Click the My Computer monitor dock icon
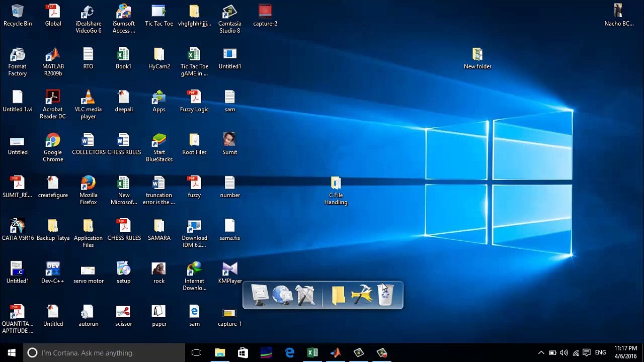The height and width of the screenshot is (362, 644). [260, 295]
